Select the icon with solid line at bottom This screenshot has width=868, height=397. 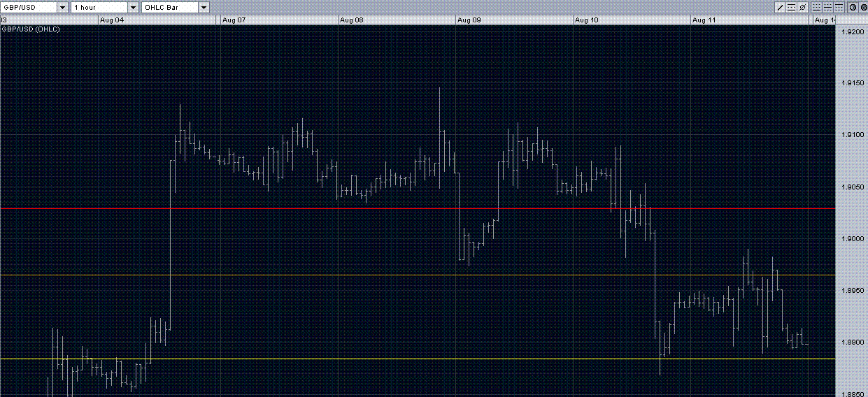click(816, 7)
